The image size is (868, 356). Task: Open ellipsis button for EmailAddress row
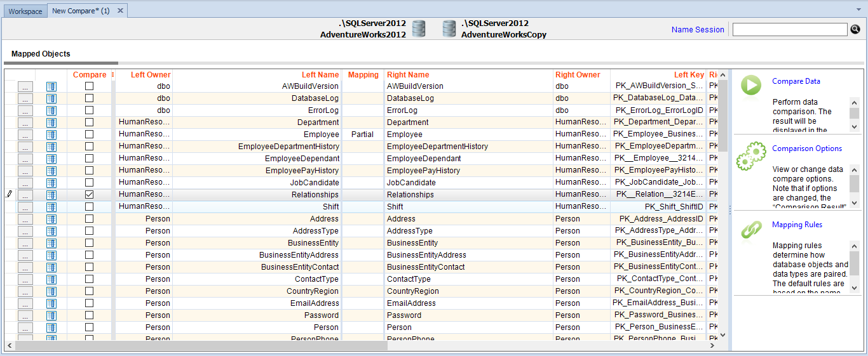(25, 303)
